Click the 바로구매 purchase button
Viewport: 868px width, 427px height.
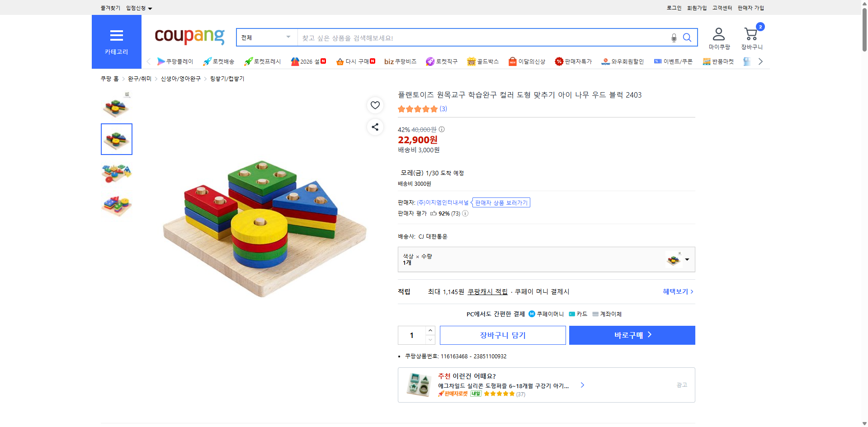[632, 335]
